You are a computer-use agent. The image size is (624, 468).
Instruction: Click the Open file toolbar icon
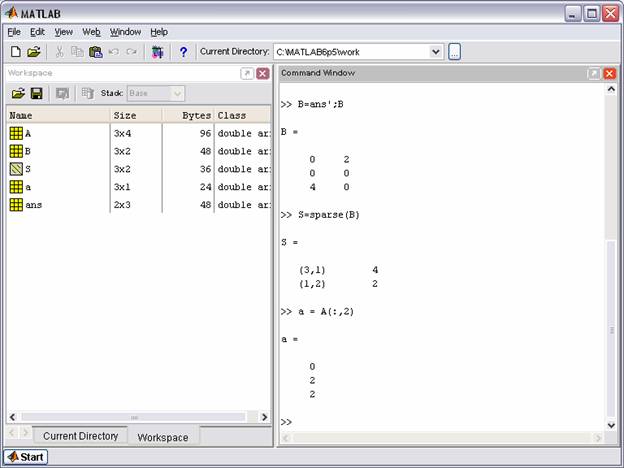pyautogui.click(x=34, y=52)
